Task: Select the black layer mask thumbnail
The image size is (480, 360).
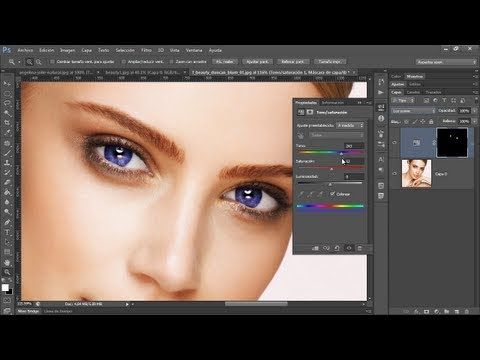Action: [x=452, y=143]
